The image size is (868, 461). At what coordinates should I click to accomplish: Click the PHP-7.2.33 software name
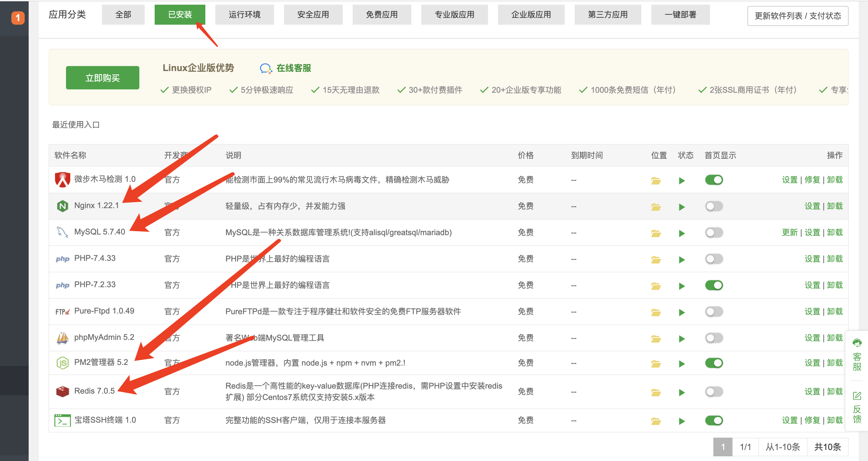point(95,284)
